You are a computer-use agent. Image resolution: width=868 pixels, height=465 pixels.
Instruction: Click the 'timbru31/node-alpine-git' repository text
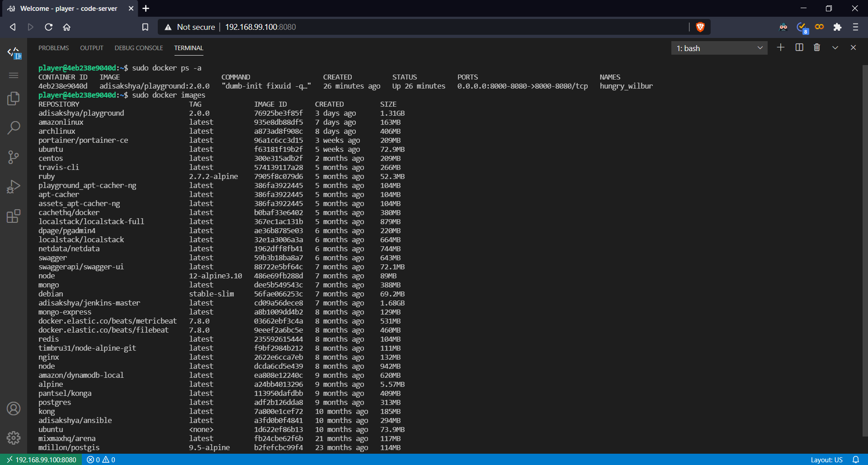click(x=87, y=348)
